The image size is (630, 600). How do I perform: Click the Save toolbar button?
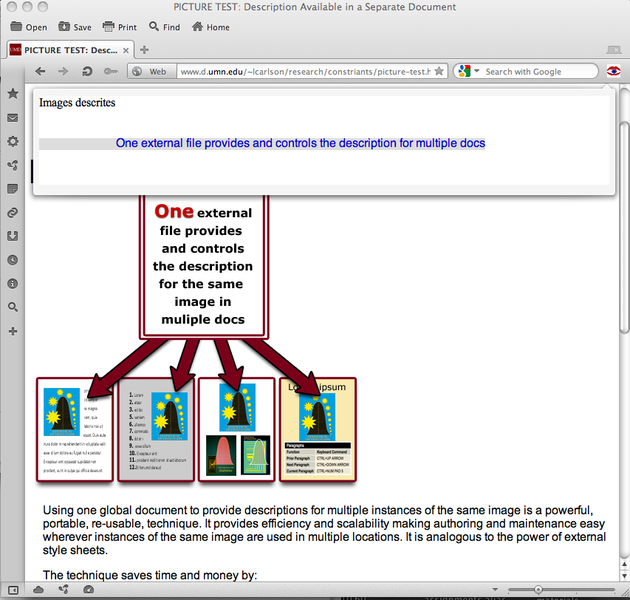coord(75,27)
